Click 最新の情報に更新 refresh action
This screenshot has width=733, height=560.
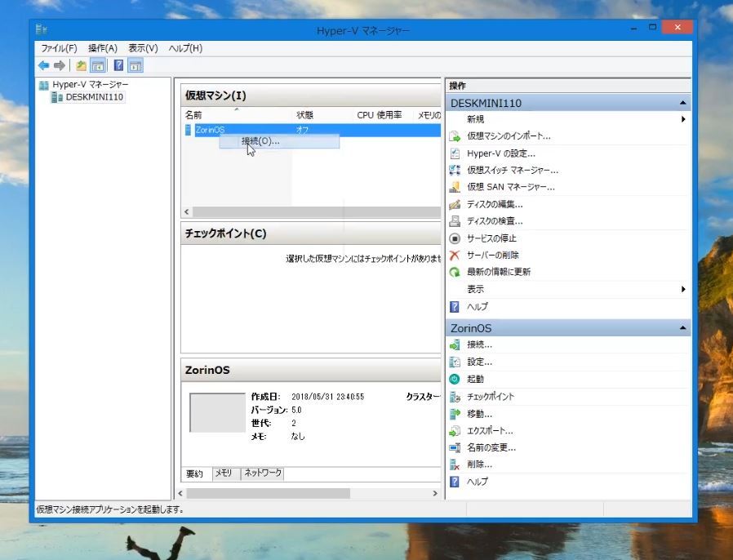click(498, 272)
